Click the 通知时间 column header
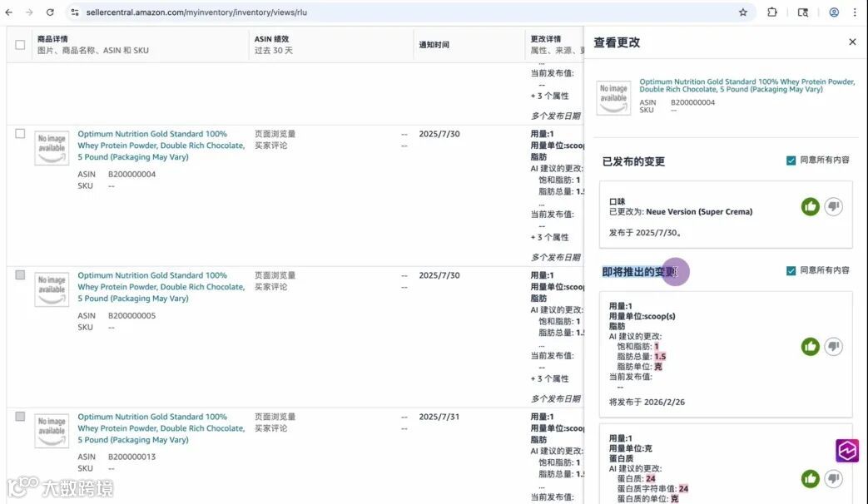 [434, 45]
